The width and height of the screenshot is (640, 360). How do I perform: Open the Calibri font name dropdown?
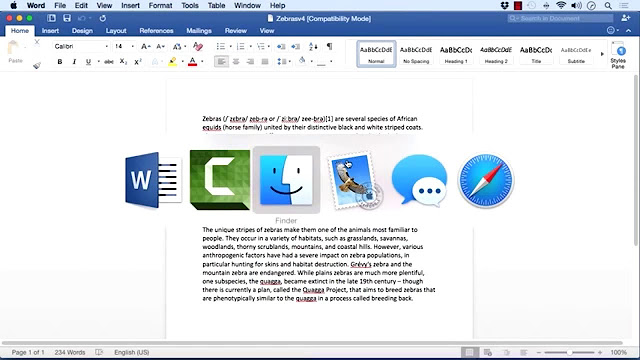point(81,46)
